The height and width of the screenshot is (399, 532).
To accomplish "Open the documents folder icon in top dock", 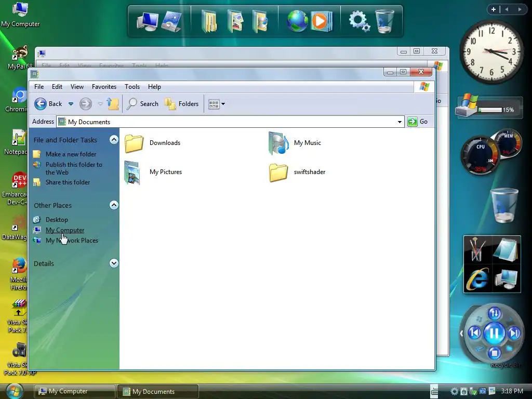I will [210, 21].
